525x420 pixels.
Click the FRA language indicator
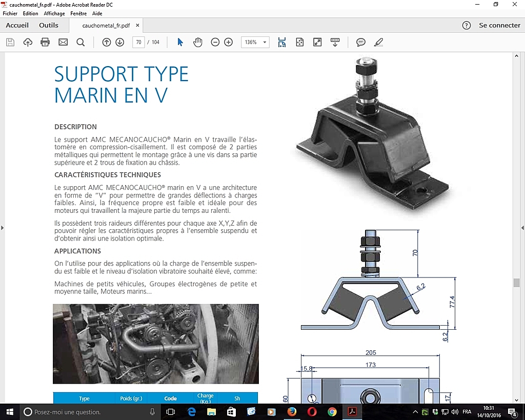[x=467, y=412]
